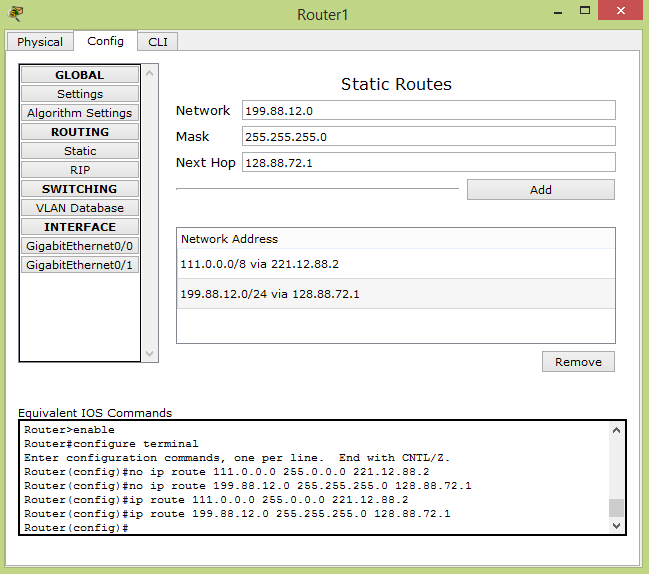Click the Network input field
The image size is (649, 574).
point(428,110)
